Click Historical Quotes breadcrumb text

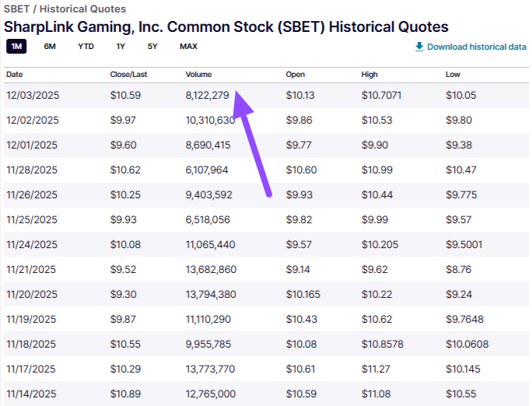click(82, 9)
